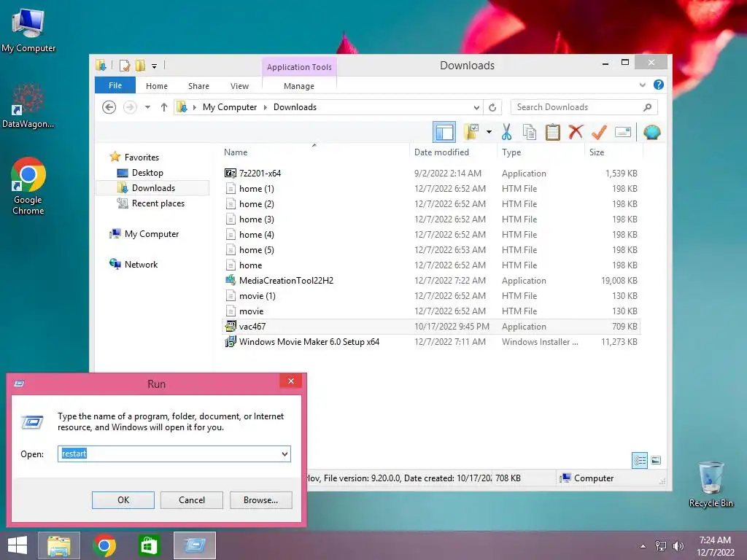The height and width of the screenshot is (560, 747).
Task: Switch to Details view button
Action: (640, 460)
